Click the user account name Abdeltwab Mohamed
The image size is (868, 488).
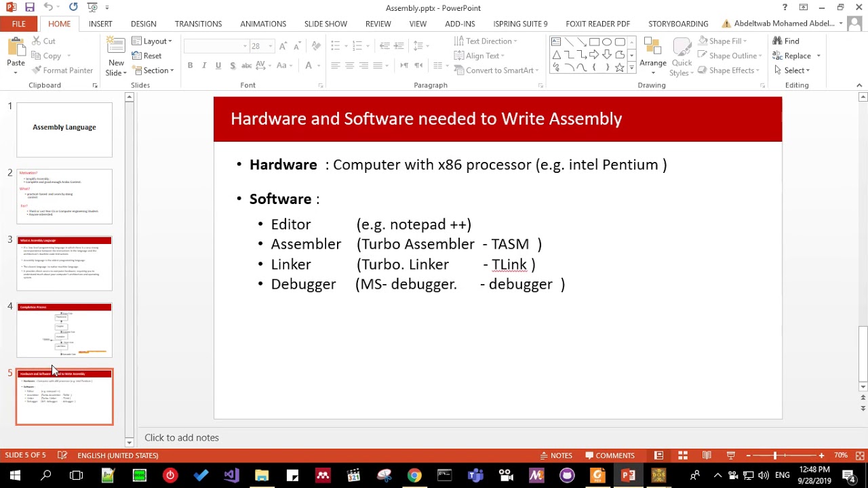[x=783, y=24]
